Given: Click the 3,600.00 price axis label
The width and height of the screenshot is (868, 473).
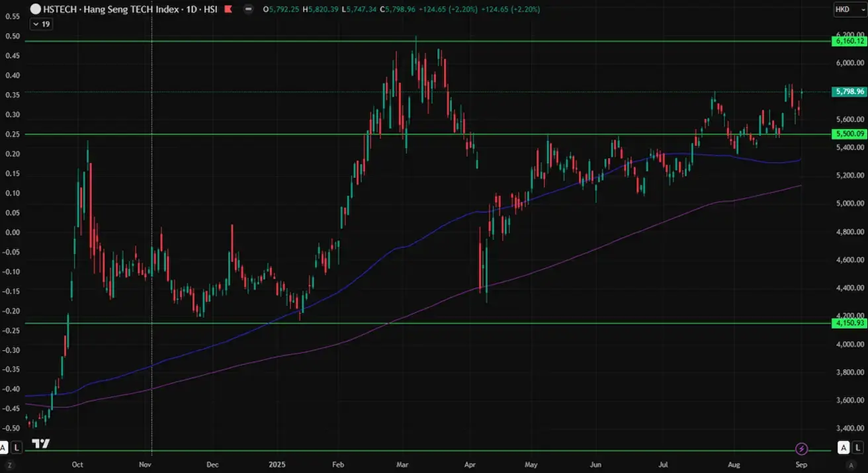Looking at the screenshot, I should 849,400.
